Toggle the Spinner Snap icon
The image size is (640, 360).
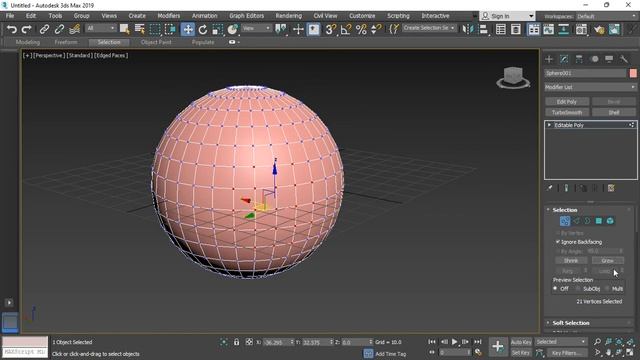(x=376, y=29)
